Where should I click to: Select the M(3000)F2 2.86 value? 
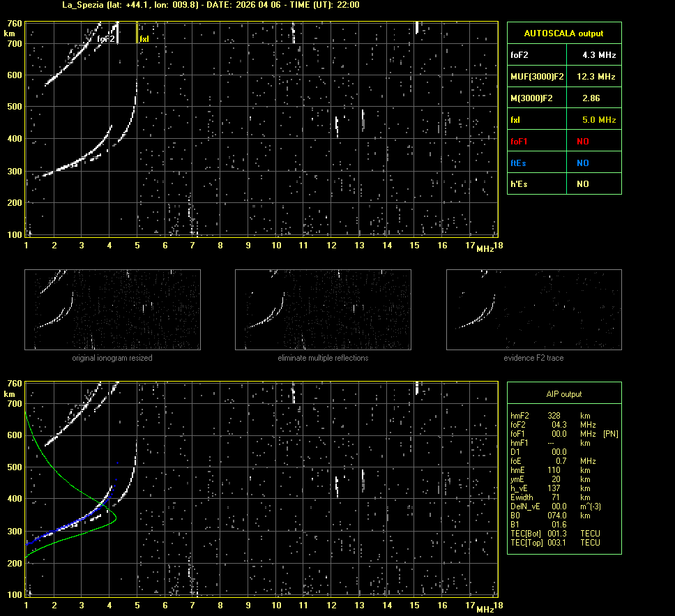(x=591, y=98)
